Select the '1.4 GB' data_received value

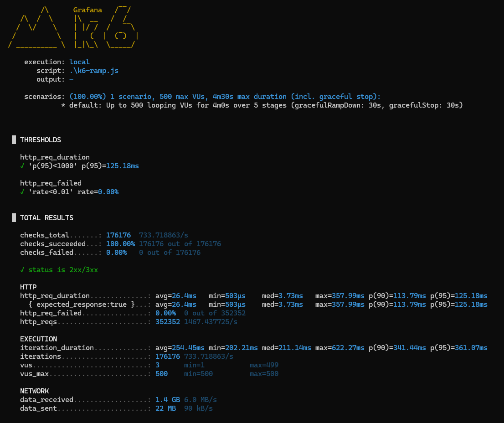pos(168,400)
